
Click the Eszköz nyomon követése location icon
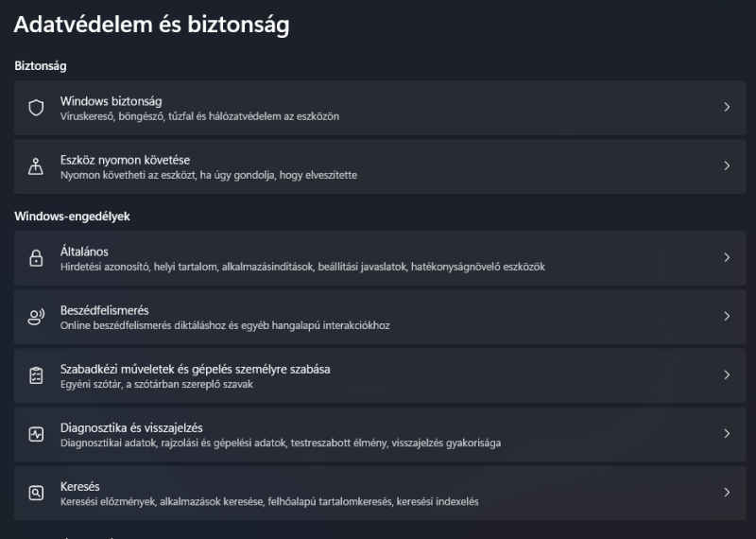pos(37,166)
